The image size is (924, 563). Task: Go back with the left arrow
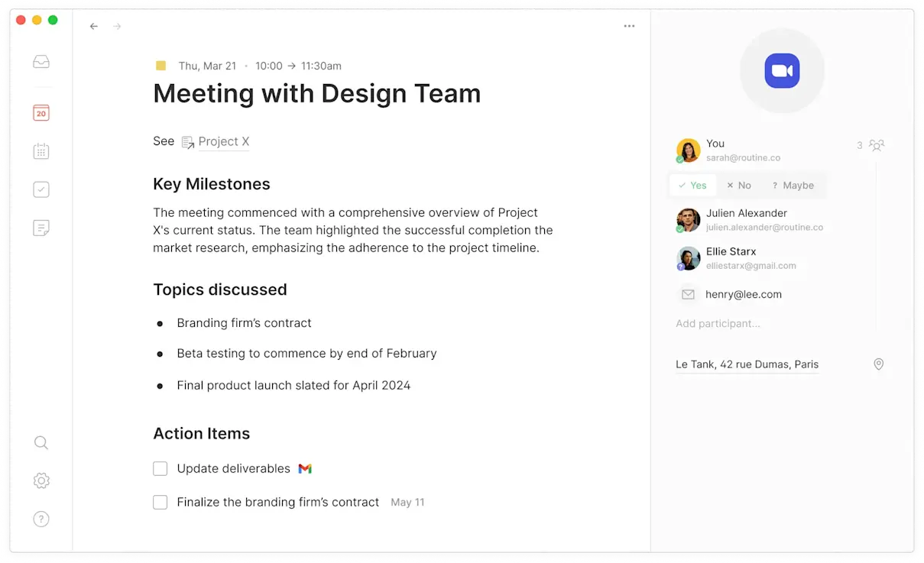(x=94, y=26)
